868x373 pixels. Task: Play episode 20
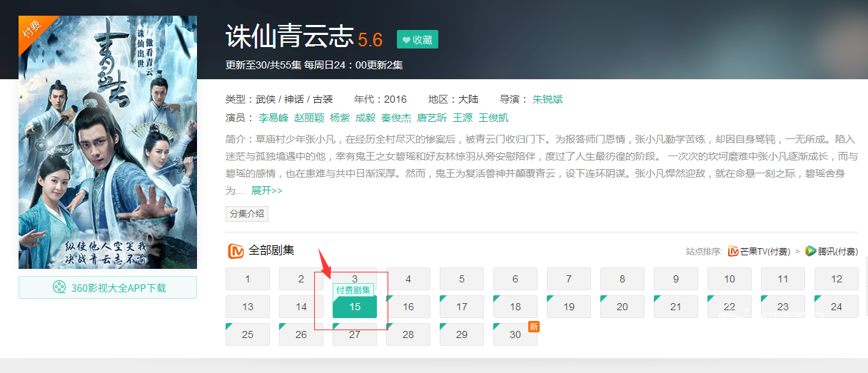[x=622, y=307]
